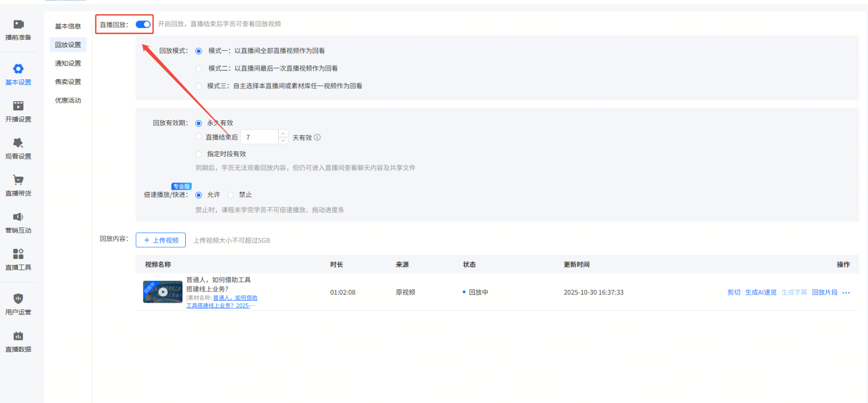
Task: Decrease days value with down stepper arrow
Action: pos(283,140)
